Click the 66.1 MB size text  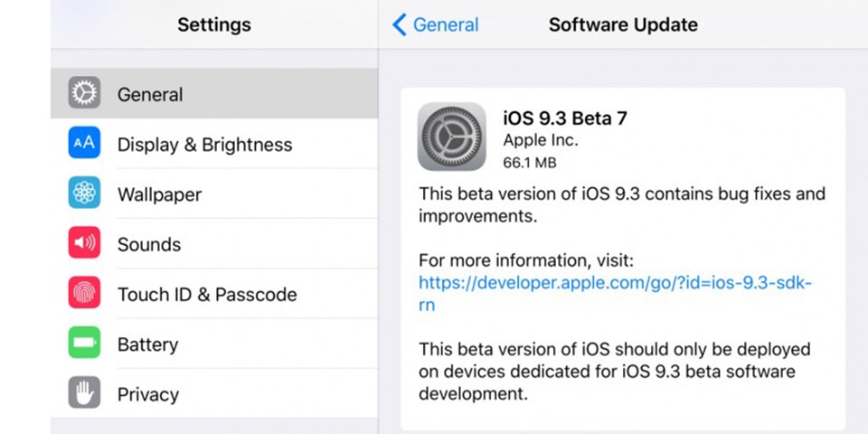(530, 163)
